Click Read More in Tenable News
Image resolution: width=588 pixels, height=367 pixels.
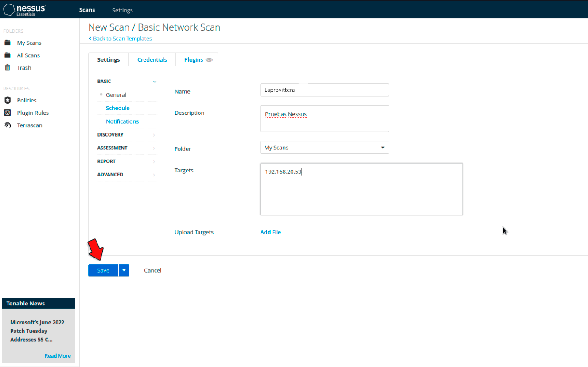[x=58, y=356]
